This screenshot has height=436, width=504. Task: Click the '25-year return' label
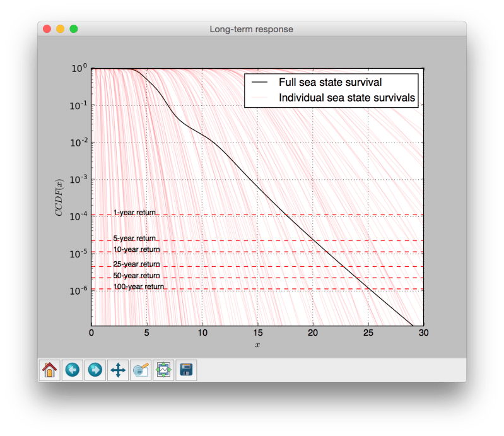coord(137,264)
